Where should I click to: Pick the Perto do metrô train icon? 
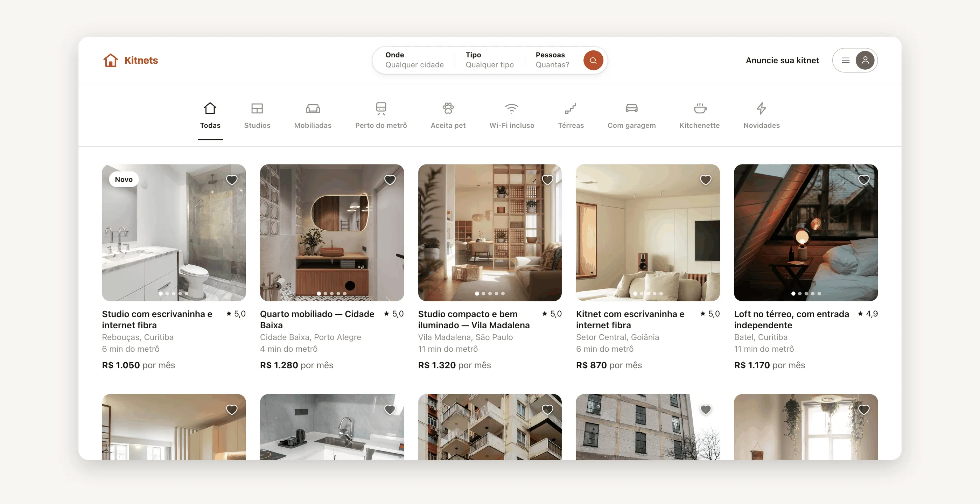[x=381, y=108]
